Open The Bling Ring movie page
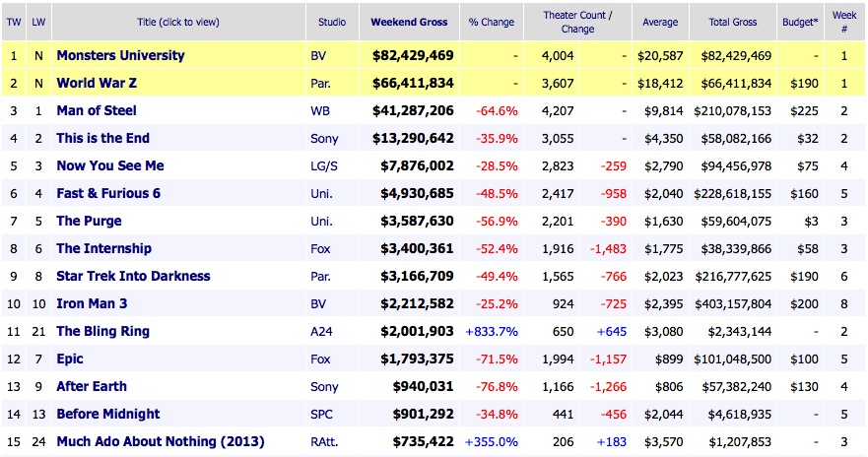Image resolution: width=868 pixels, height=457 pixels. pyautogui.click(x=102, y=332)
